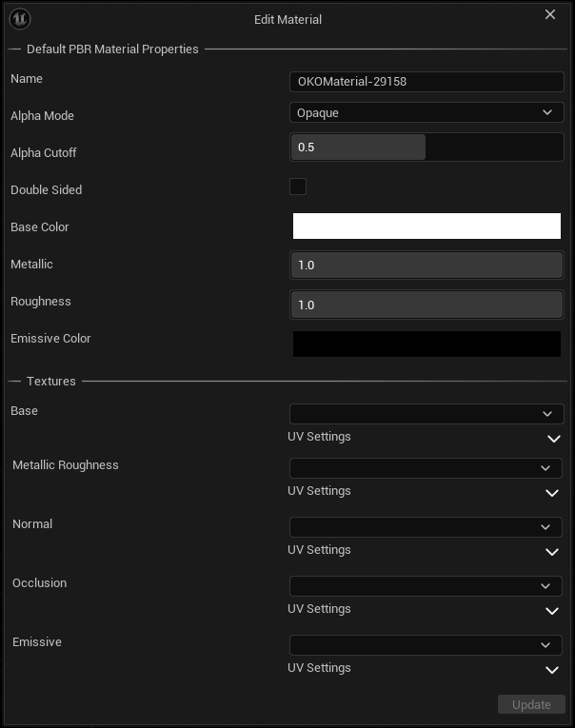
Task: Click the Alpha Cutoff label
Action: coord(43,153)
